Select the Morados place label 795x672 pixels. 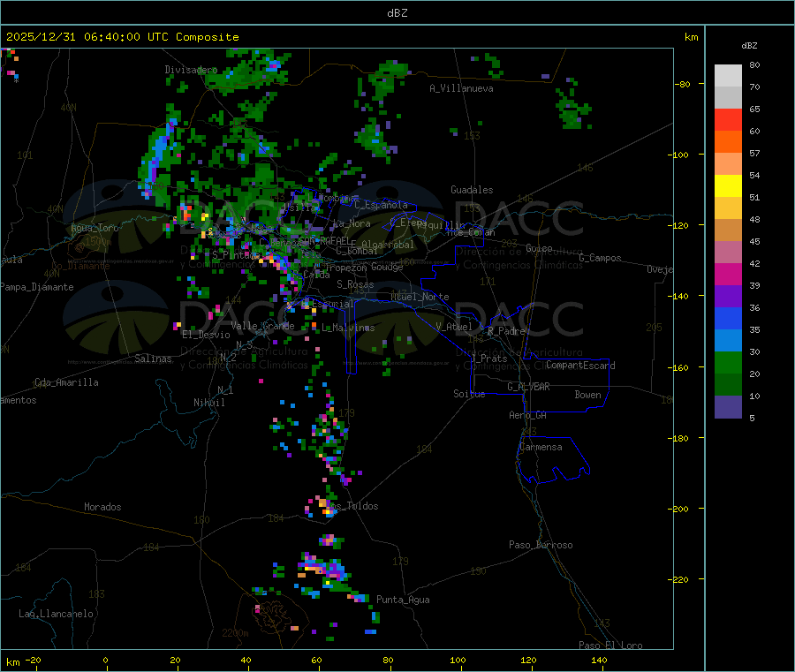[x=102, y=507]
